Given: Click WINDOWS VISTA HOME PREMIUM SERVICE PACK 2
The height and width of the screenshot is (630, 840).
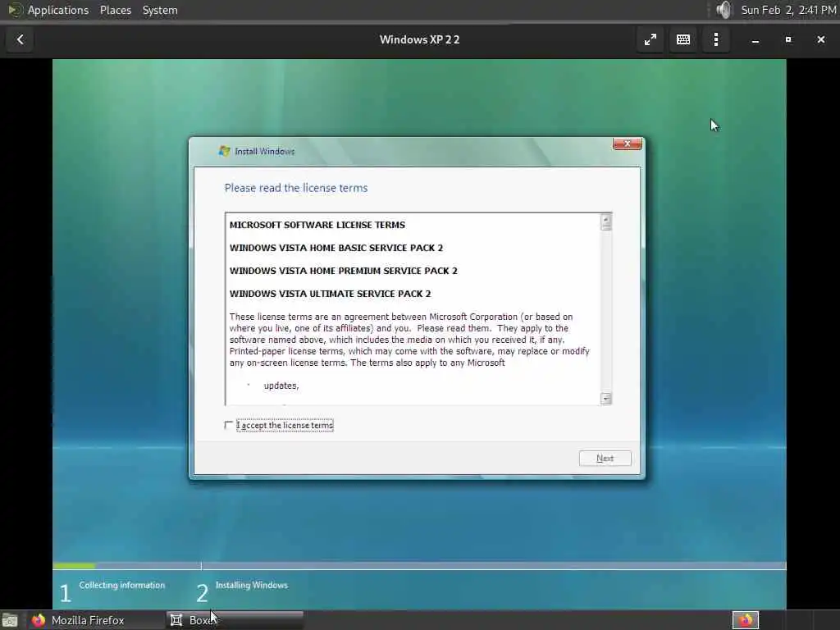Looking at the screenshot, I should (x=344, y=271).
